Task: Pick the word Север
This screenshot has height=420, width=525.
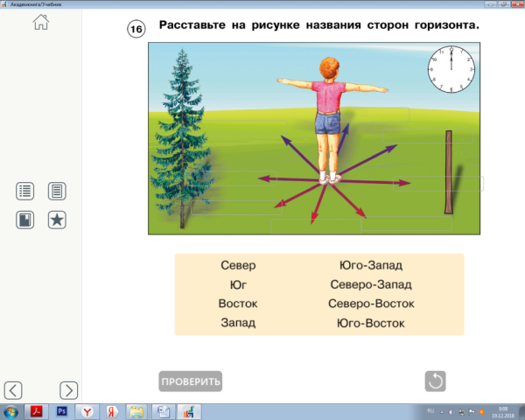Action: coord(238,265)
